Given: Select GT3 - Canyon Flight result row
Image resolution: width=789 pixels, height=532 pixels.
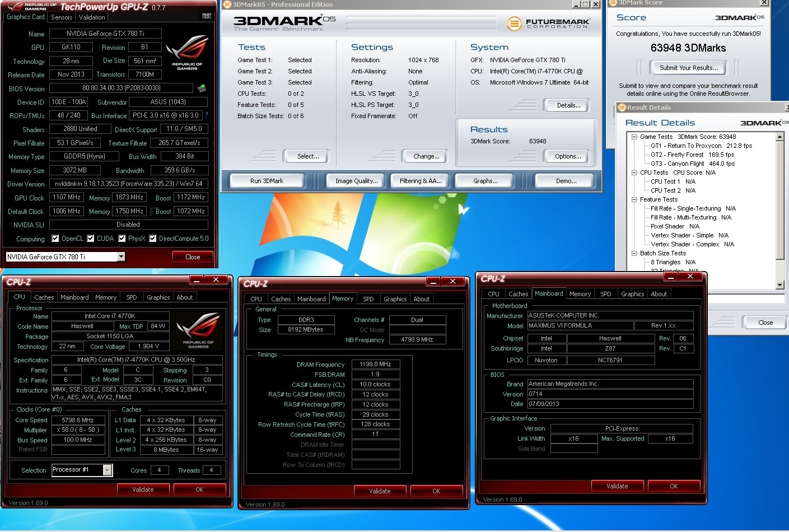Looking at the screenshot, I should click(x=693, y=164).
